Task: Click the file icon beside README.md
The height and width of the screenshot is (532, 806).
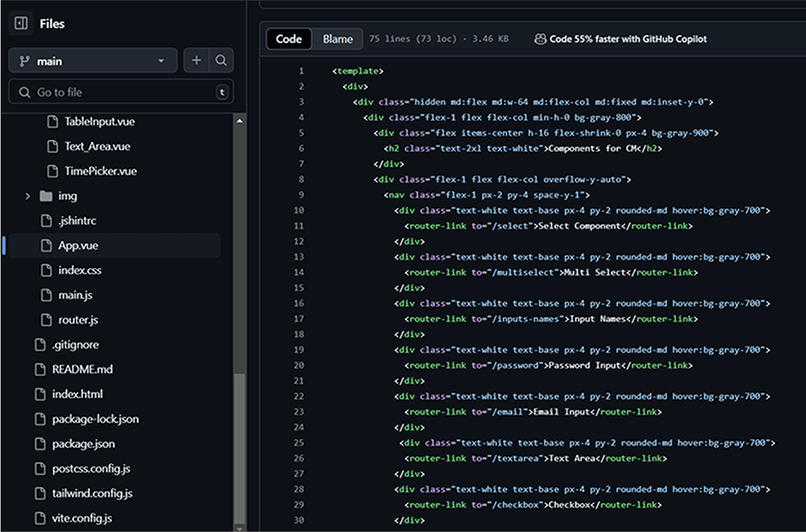Action: click(40, 369)
